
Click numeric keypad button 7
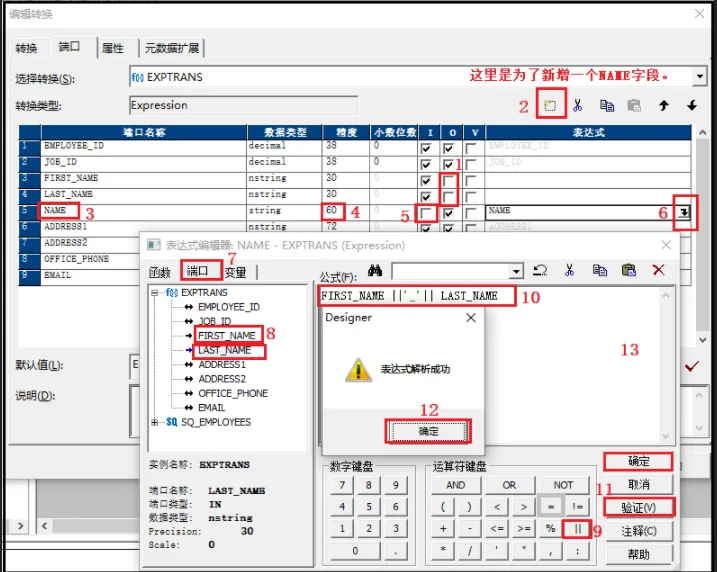click(x=342, y=485)
